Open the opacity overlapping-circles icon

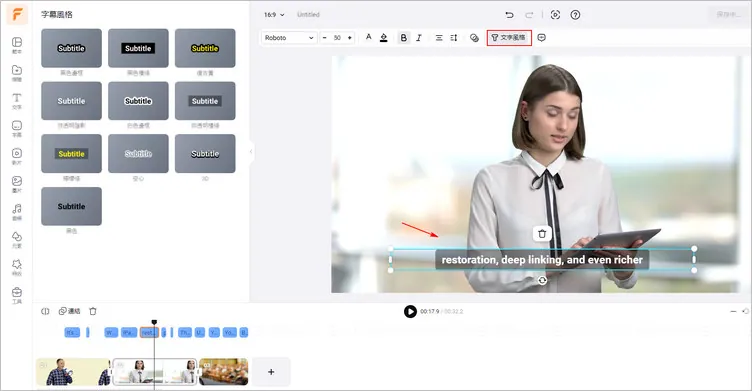point(474,37)
